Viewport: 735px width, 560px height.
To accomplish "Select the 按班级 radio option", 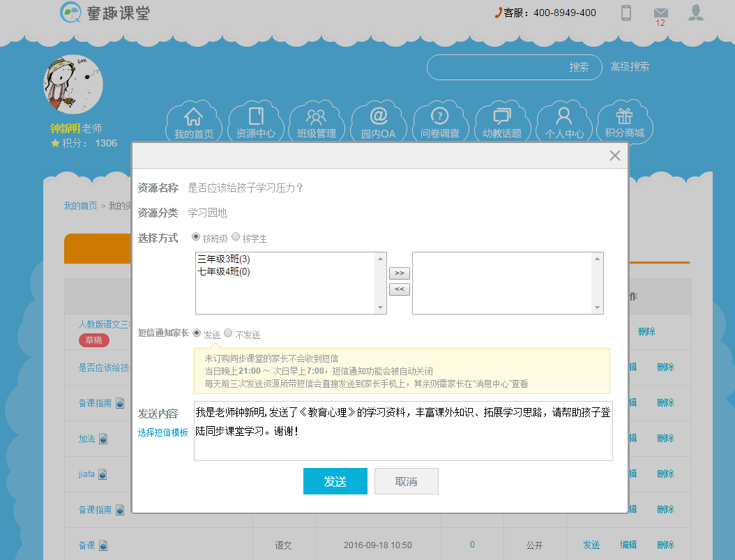I will (x=196, y=237).
